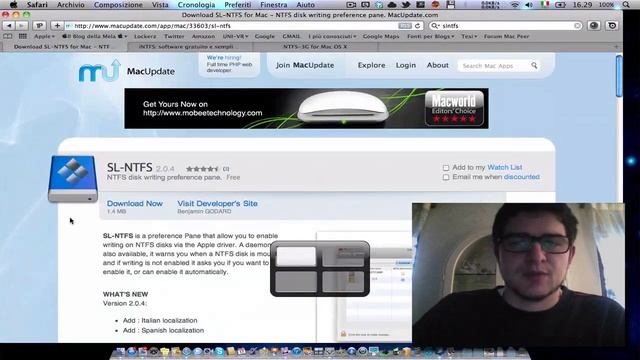640x360 pixels.
Task: Expand the Apple bookmarks folder
Action: 44,36
